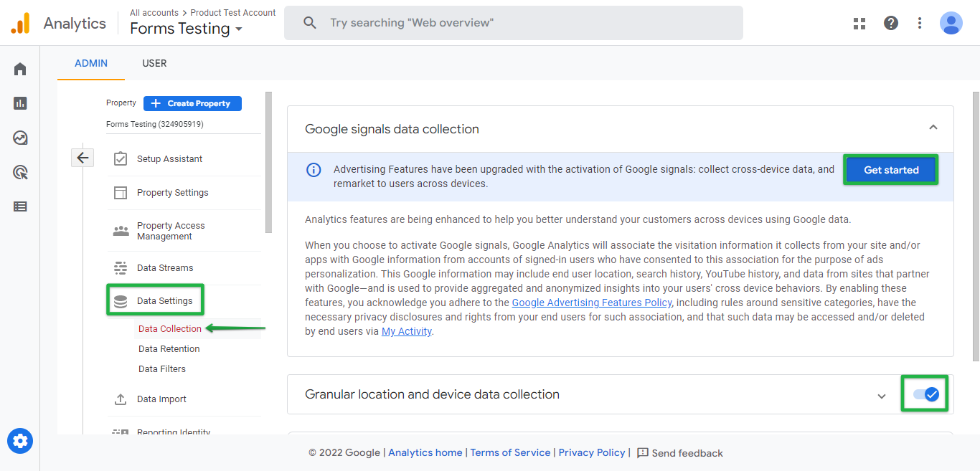Select the Data Filters sub-item
Viewport: 980px width, 471px height.
point(162,369)
